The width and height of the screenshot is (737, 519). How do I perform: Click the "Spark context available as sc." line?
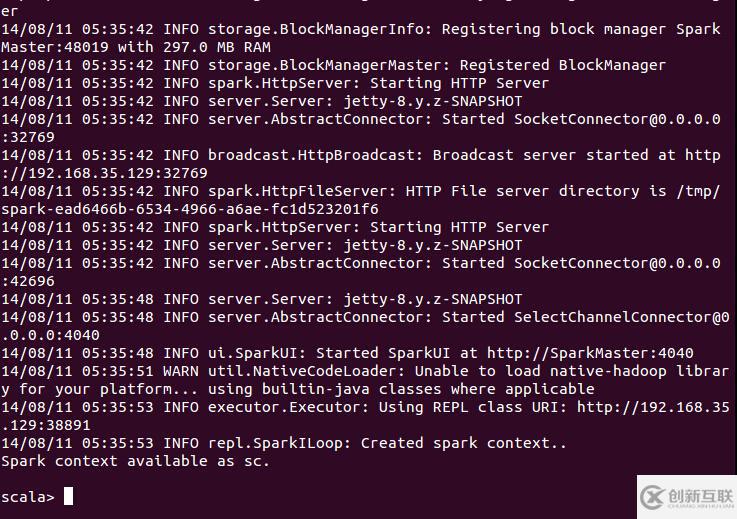pyautogui.click(x=136, y=461)
